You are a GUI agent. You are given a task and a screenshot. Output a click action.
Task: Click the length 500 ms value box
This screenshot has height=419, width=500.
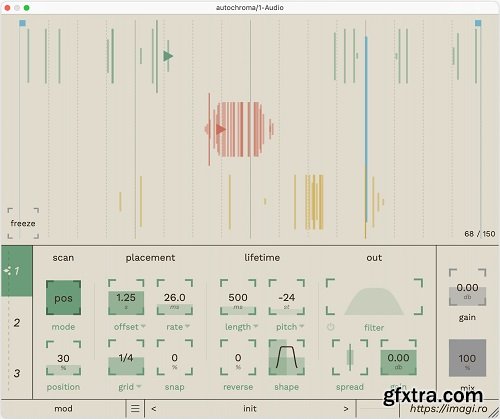point(238,298)
